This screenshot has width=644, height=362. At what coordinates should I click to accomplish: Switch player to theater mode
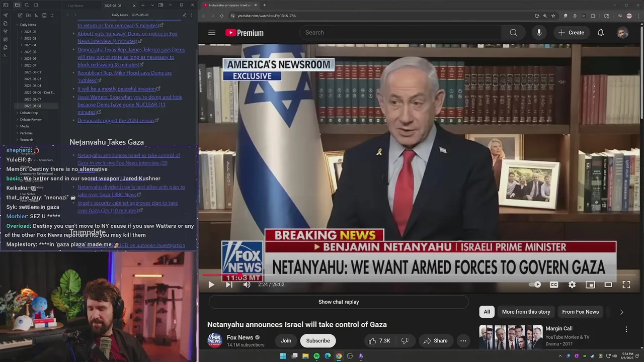coord(608,285)
